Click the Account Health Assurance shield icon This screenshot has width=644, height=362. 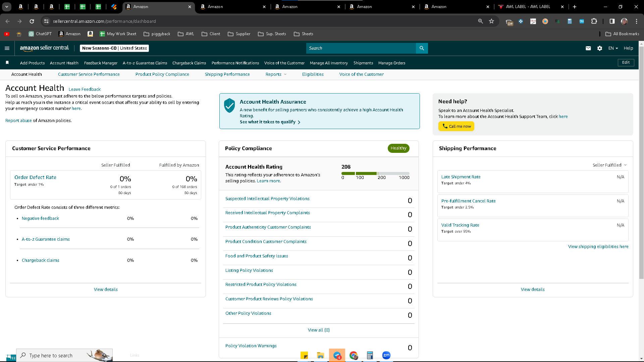pyautogui.click(x=229, y=106)
